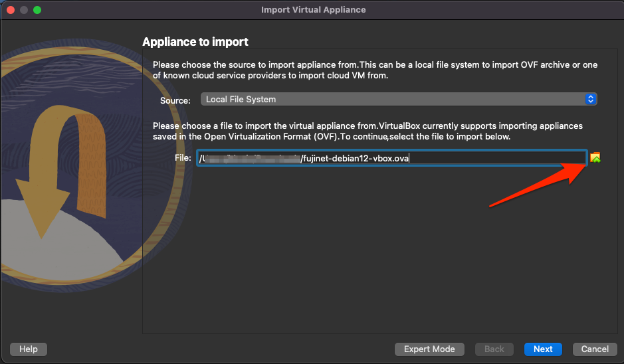Click the fujinet-debian12-vbox.ova filename in the path
This screenshot has width=624, height=364.
(x=356, y=158)
